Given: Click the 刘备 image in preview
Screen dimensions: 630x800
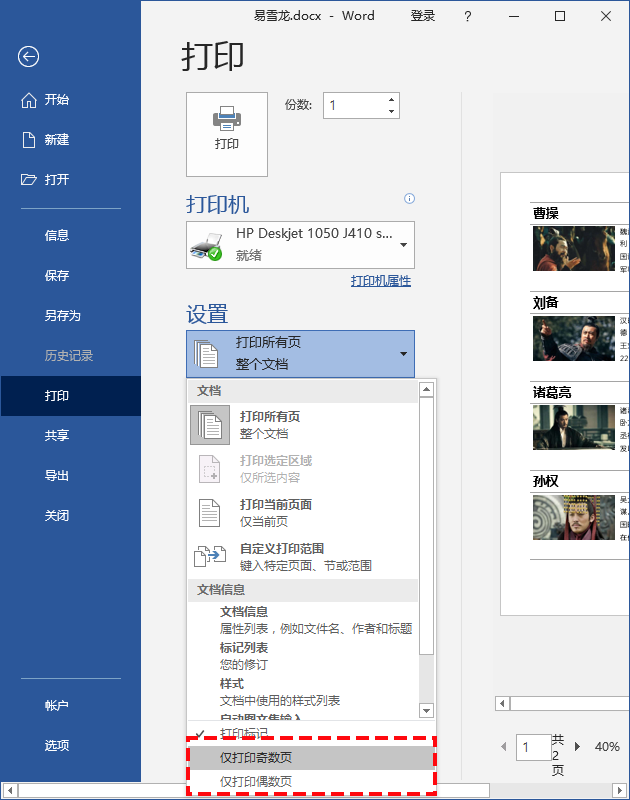Looking at the screenshot, I should pyautogui.click(x=574, y=338).
